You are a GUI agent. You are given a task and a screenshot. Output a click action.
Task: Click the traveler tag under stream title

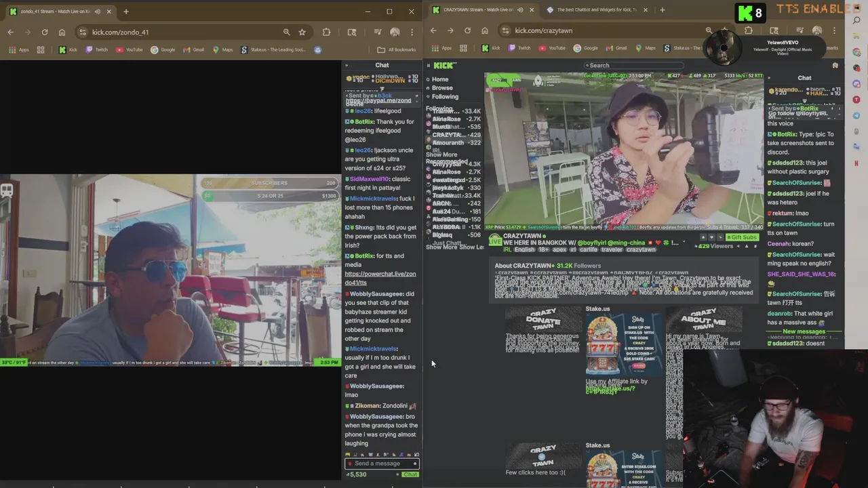[x=611, y=249]
